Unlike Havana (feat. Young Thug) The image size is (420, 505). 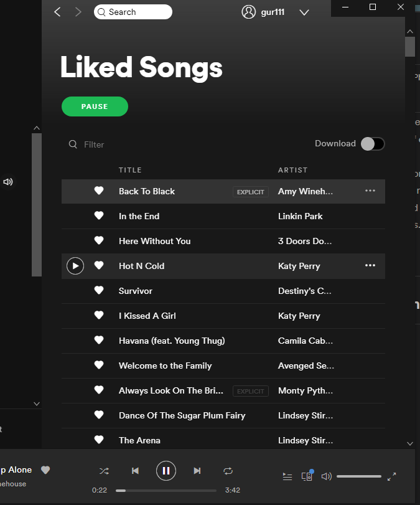pyautogui.click(x=98, y=341)
